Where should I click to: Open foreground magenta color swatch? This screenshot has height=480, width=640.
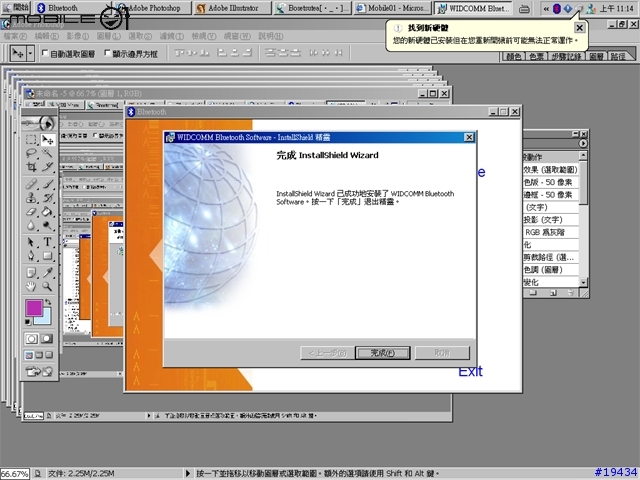33,308
